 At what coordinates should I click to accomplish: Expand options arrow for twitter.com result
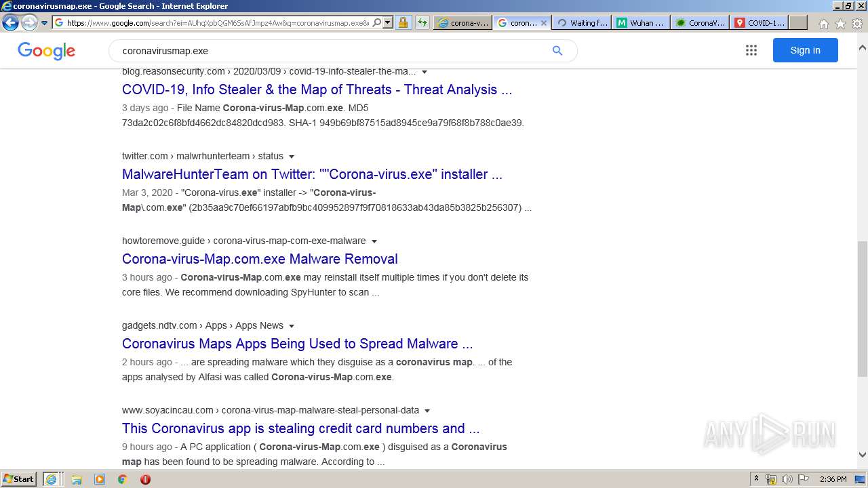tap(292, 157)
